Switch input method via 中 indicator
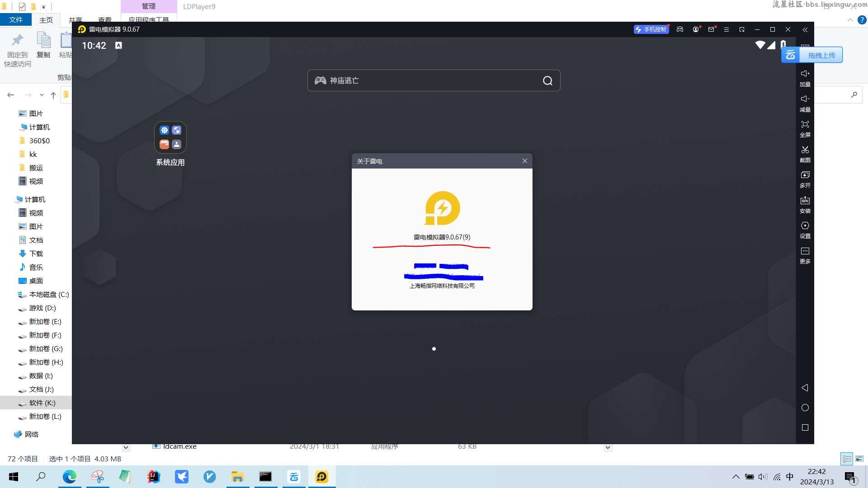The width and height of the screenshot is (868, 488). pyautogui.click(x=790, y=477)
